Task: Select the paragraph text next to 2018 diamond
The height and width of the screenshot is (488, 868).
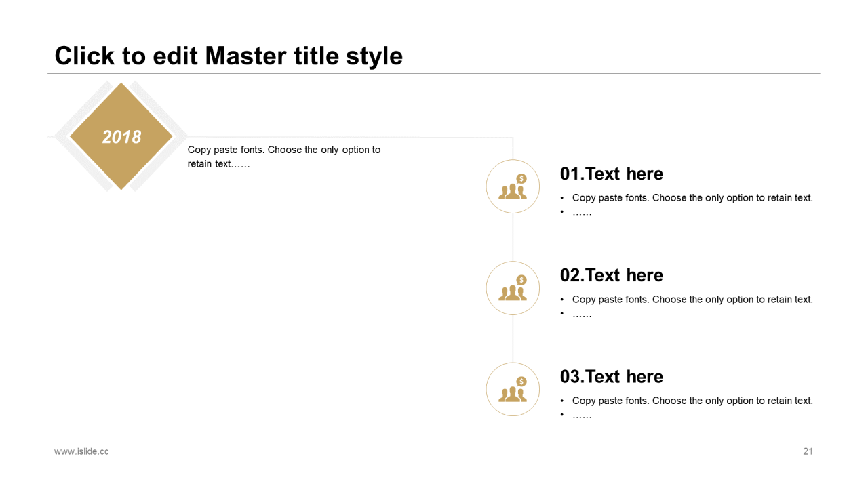Action: (x=284, y=157)
